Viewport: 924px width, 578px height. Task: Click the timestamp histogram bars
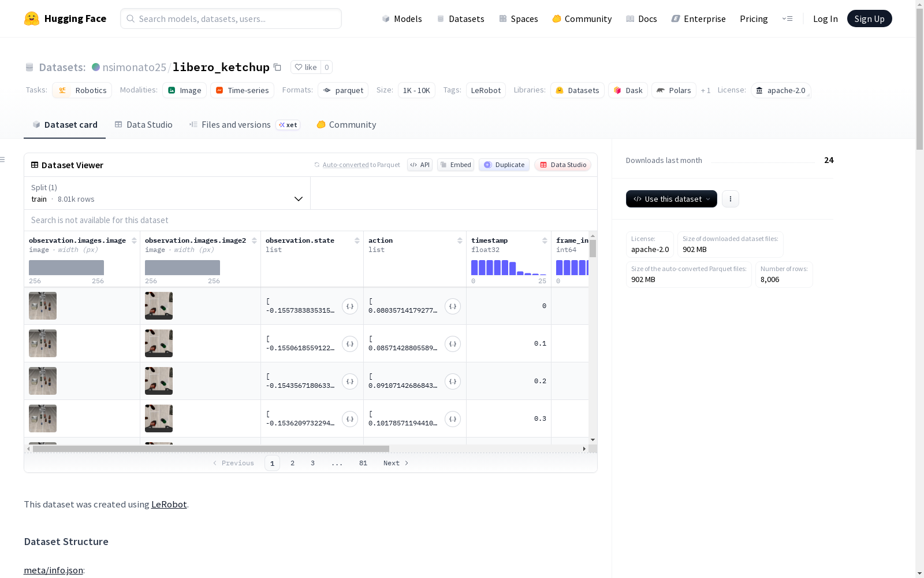[508, 268]
